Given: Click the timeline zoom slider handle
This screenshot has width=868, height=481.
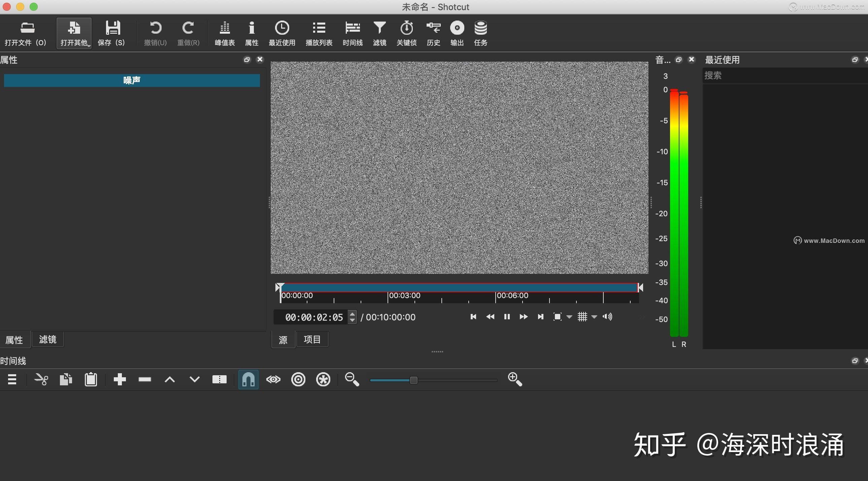Looking at the screenshot, I should click(413, 380).
